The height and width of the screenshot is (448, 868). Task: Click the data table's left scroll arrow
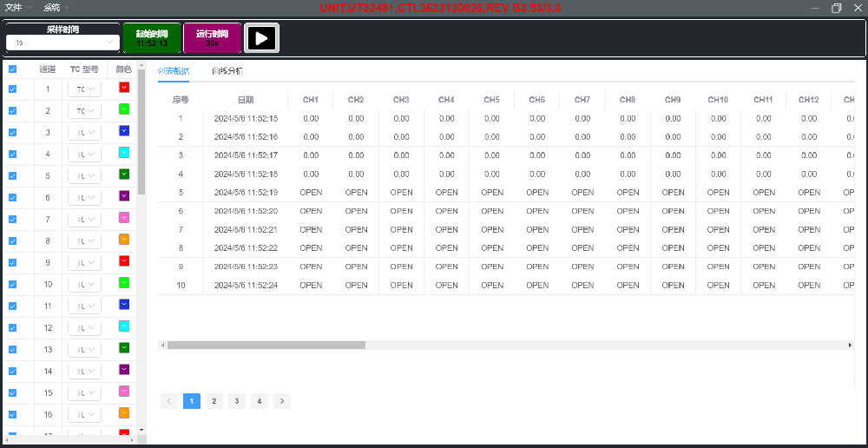[162, 345]
